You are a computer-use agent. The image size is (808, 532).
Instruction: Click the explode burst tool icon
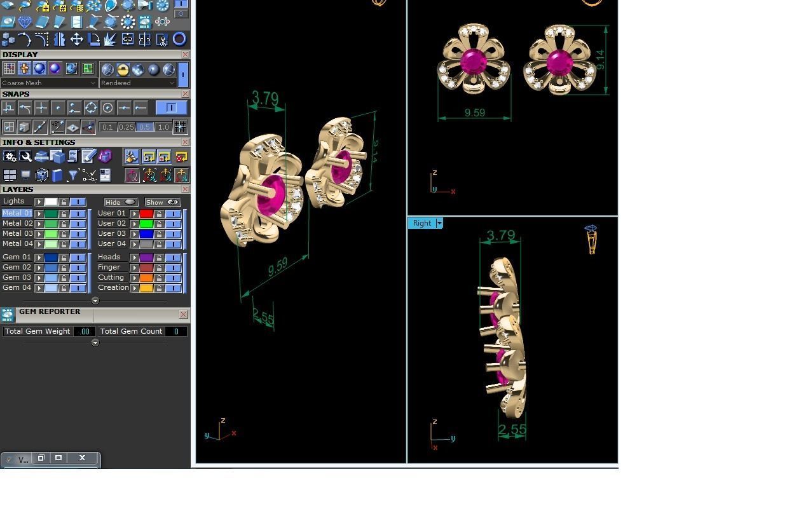point(111,39)
